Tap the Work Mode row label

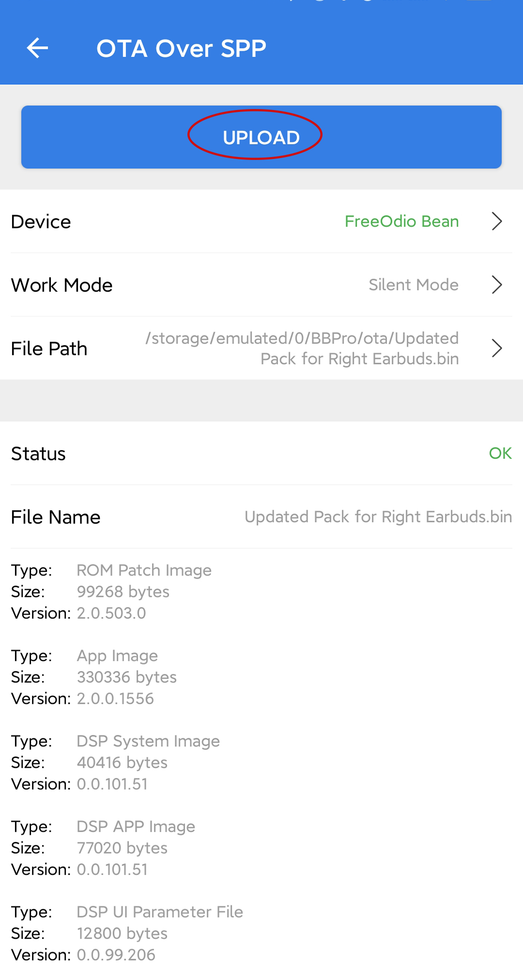click(x=62, y=285)
